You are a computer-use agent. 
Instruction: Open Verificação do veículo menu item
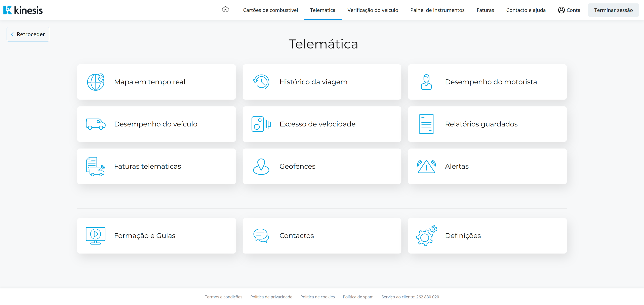coord(373,10)
